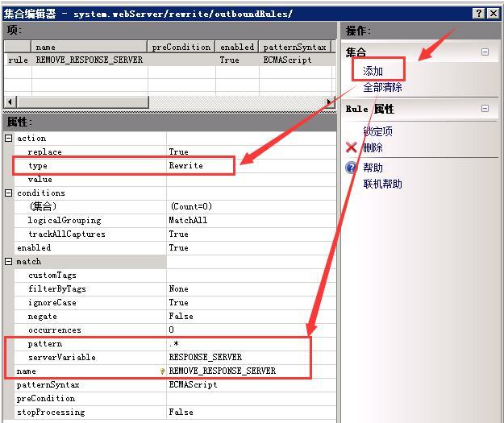Viewport: 504px width, 423px height.
Task: Select the serverVariable value RESPONSE_SERVER
Action: 205,357
